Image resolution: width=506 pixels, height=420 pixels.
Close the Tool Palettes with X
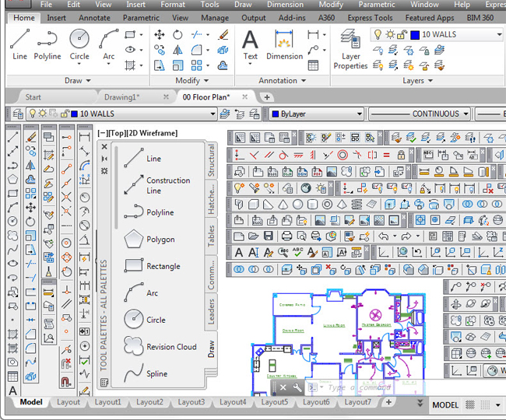[x=104, y=147]
